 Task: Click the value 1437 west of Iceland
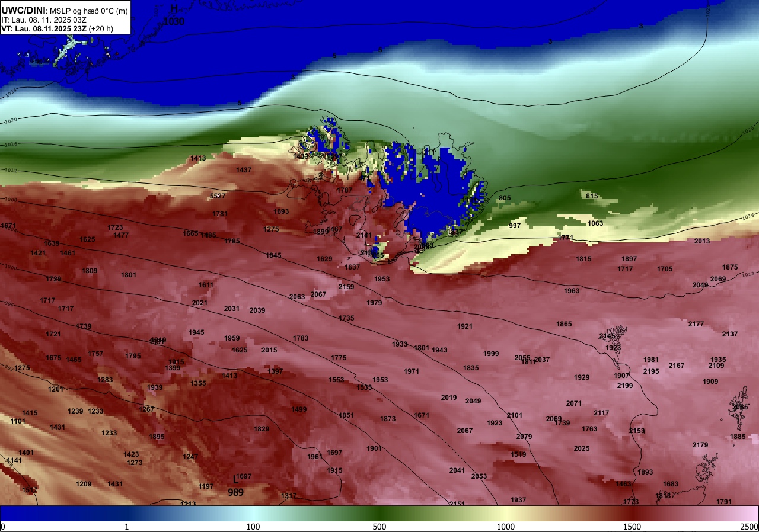[x=244, y=170]
